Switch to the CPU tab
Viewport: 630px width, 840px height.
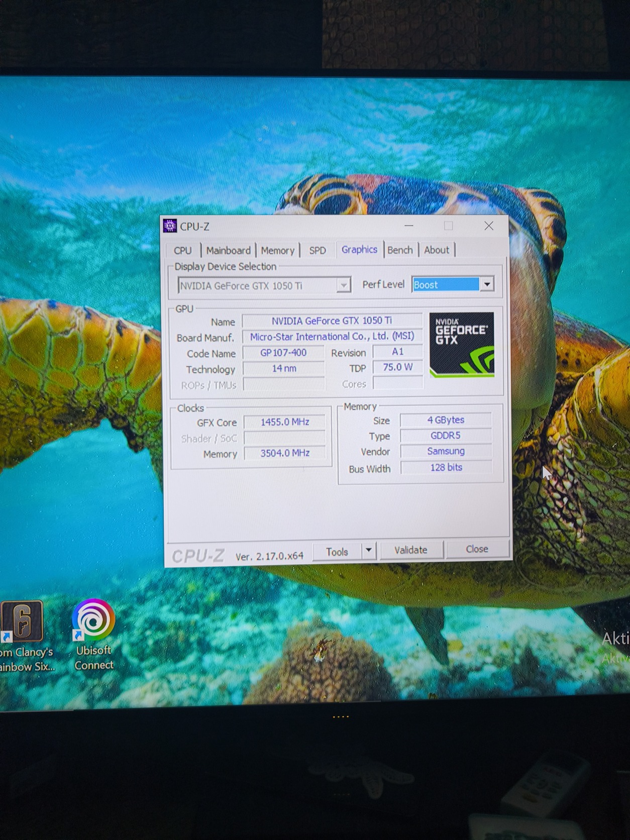click(183, 250)
